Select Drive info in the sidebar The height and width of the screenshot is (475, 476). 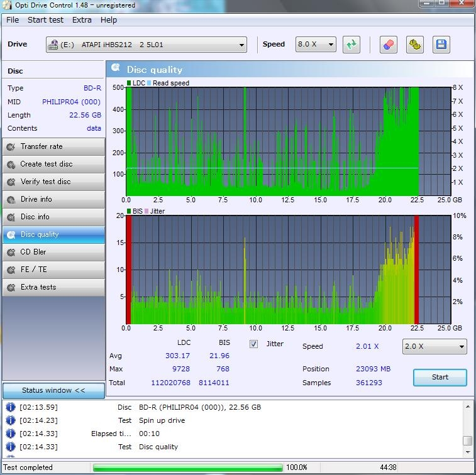coord(53,199)
